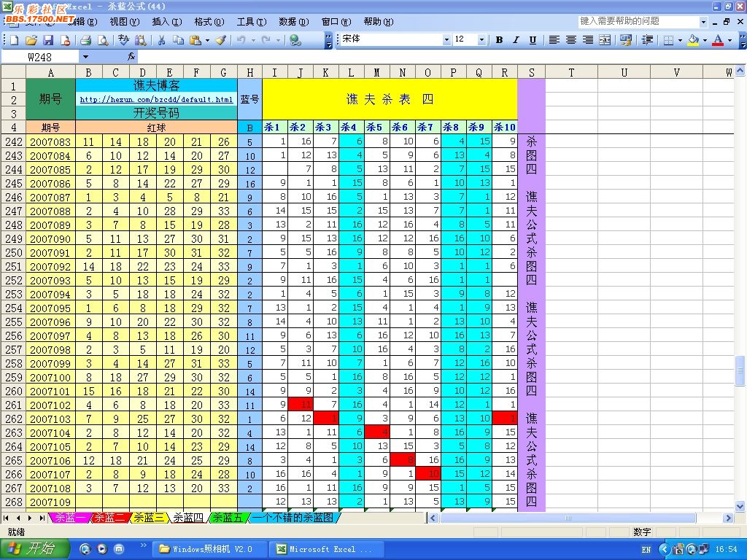Print the sheet using the printer icon

[x=86, y=41]
